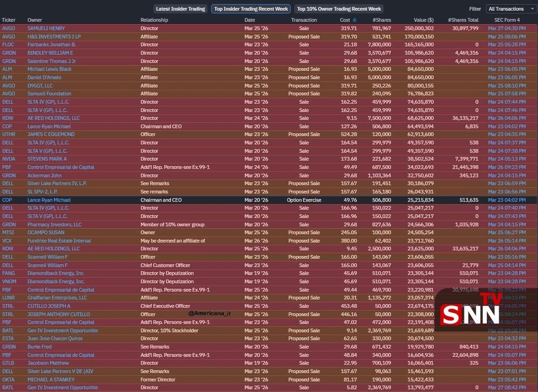This screenshot has height=392, width=538.
Task: Sort the list by the Date column
Action: tap(249, 20)
